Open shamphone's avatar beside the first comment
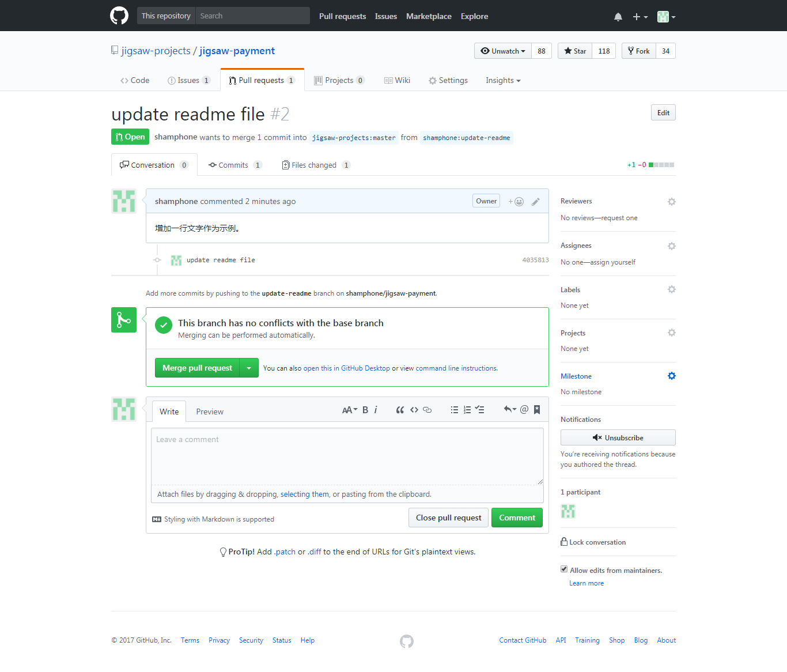Viewport: 787px width, 672px height. click(x=124, y=201)
